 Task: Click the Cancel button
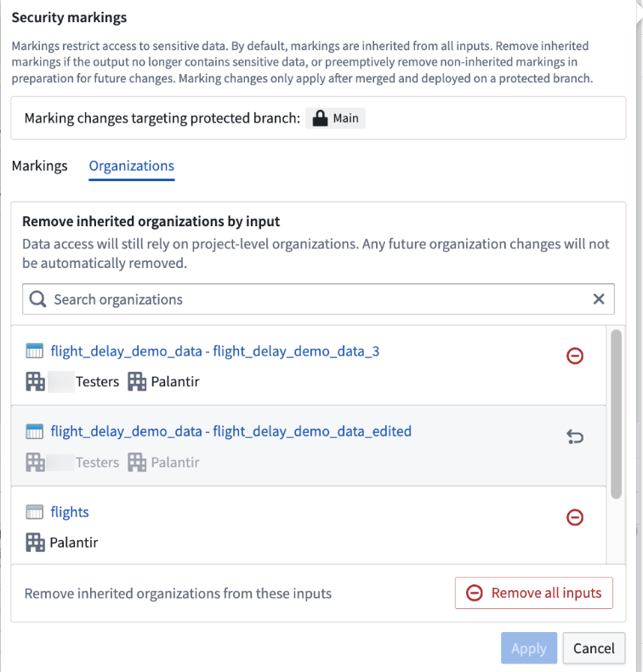coord(594,648)
